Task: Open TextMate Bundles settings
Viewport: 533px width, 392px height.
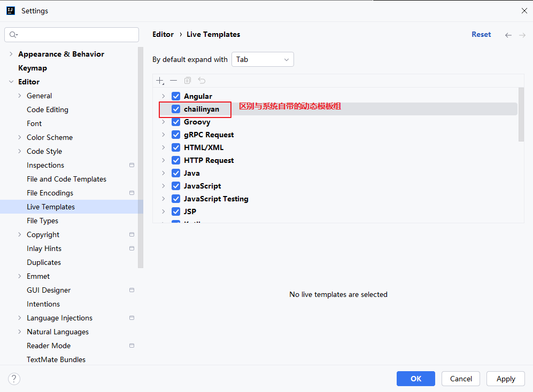Action: [56, 359]
